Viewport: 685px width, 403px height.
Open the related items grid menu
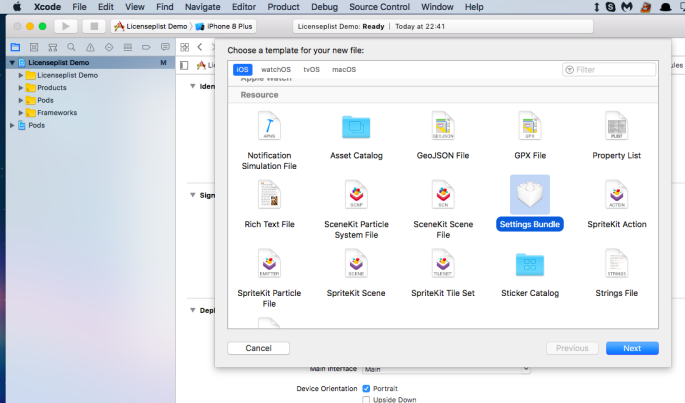(x=185, y=47)
